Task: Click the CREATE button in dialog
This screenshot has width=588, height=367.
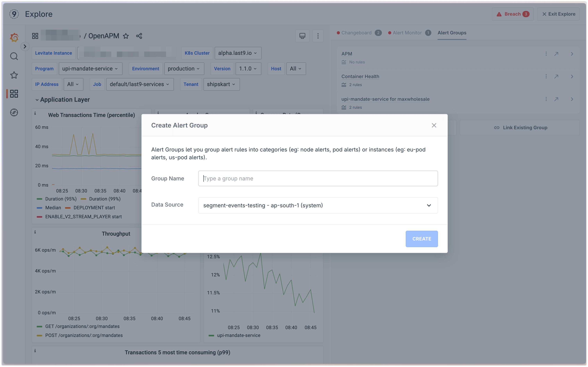Action: pos(421,239)
